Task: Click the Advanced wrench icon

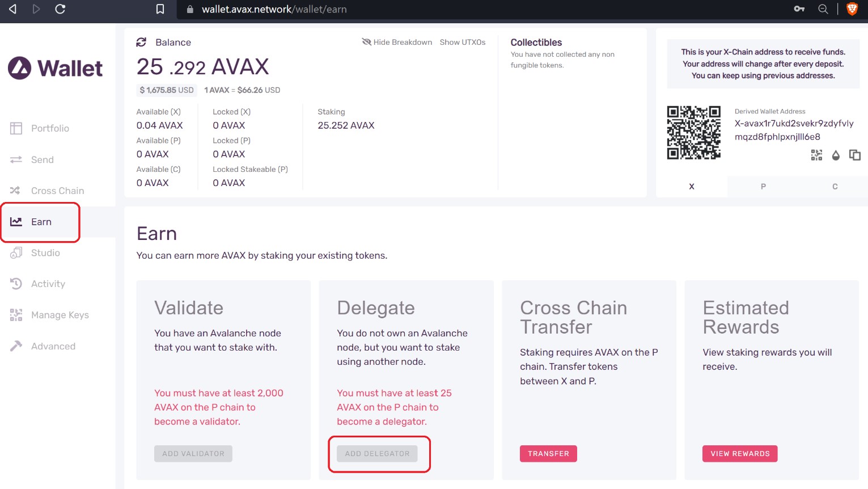Action: [16, 346]
